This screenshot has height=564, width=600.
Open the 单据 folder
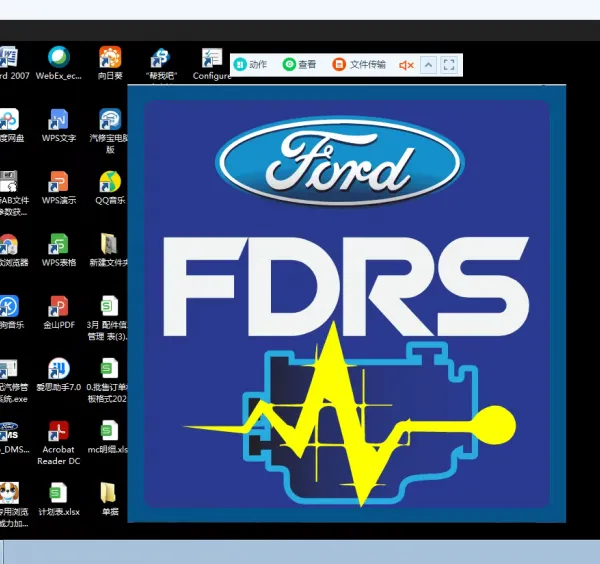[x=109, y=499]
